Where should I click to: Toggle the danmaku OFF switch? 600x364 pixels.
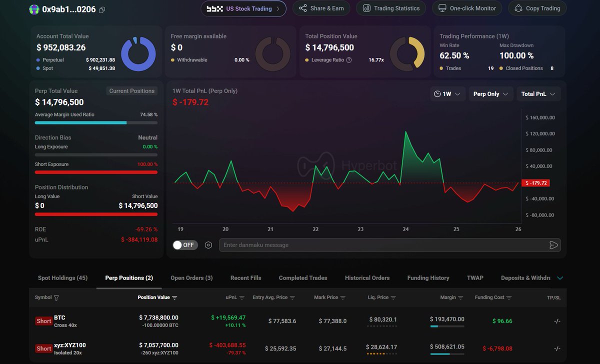pyautogui.click(x=185, y=245)
